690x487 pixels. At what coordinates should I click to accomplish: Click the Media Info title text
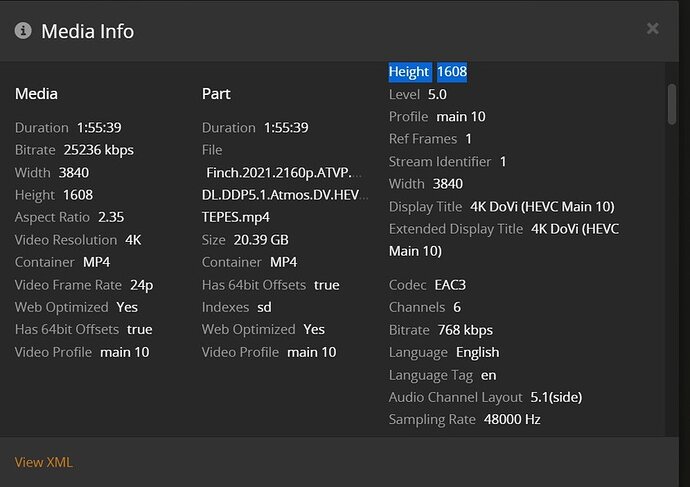point(87,31)
